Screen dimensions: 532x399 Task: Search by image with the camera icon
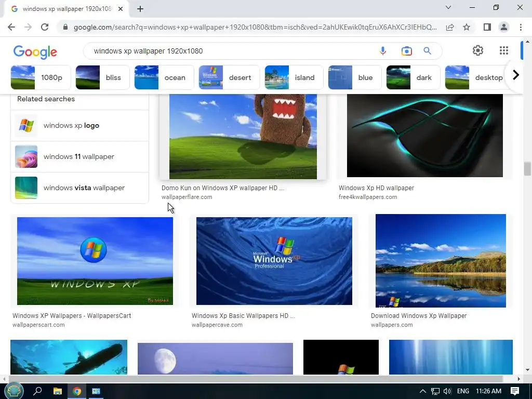click(x=406, y=51)
